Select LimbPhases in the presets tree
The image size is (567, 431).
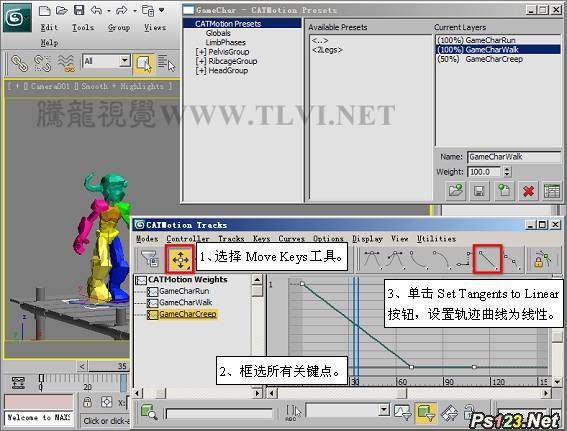coord(225,42)
